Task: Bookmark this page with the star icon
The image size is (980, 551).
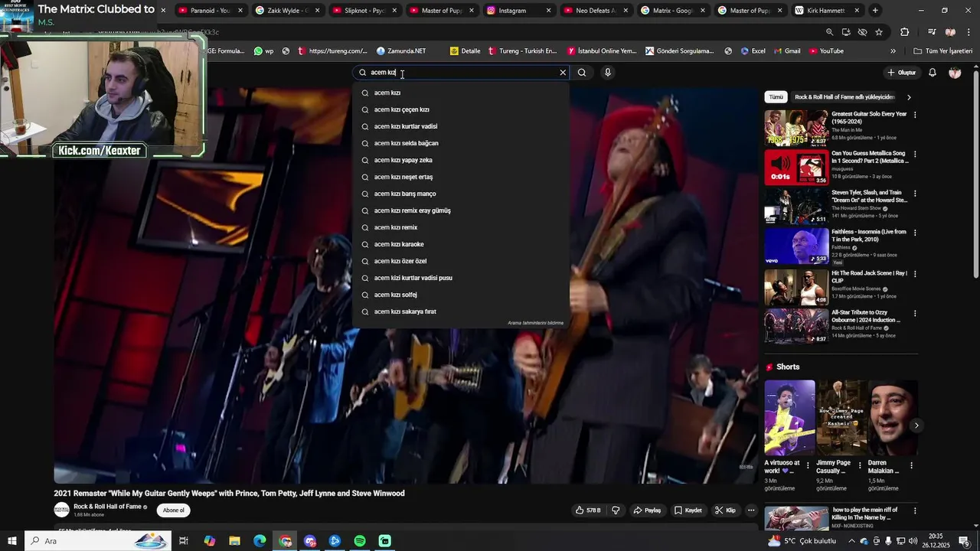Action: click(x=879, y=32)
